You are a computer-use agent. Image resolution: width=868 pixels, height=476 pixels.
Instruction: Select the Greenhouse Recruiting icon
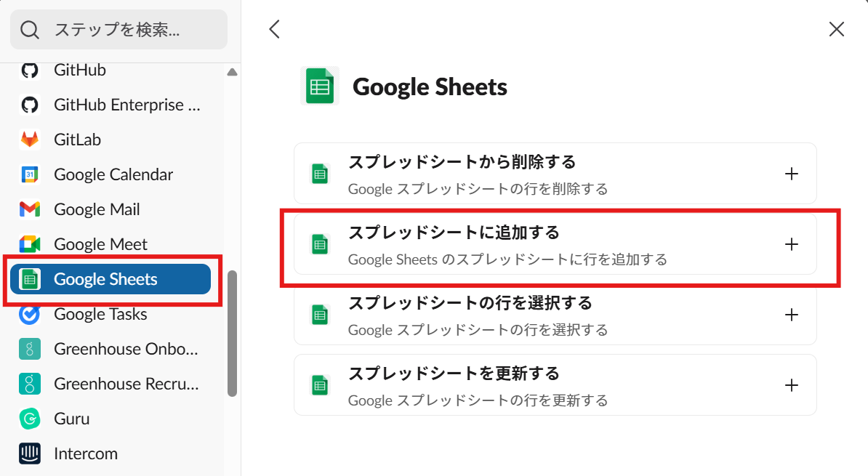tap(29, 384)
